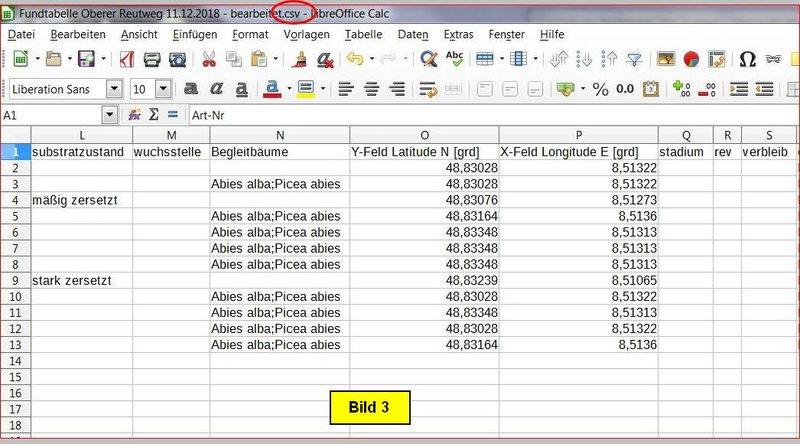Export as PDF icon

click(x=126, y=59)
